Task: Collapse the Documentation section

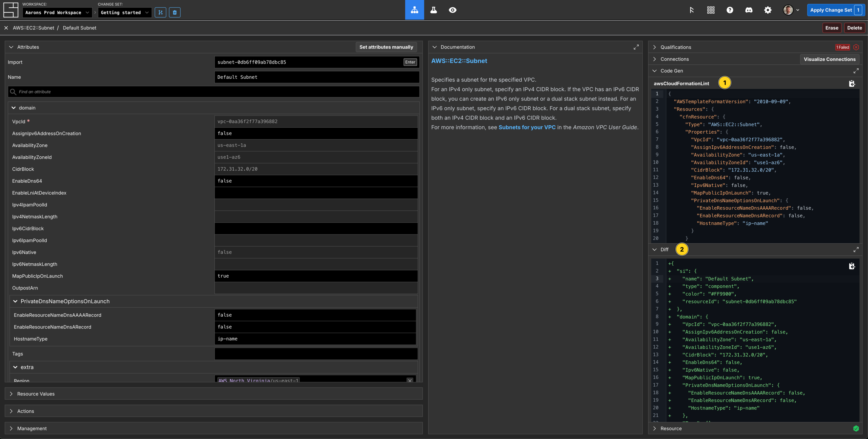Action: pyautogui.click(x=434, y=47)
